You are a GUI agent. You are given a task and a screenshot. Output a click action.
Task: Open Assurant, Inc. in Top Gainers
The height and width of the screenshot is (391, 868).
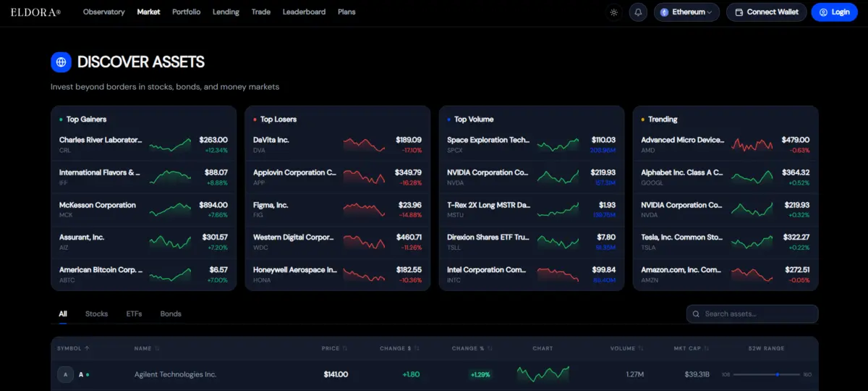[144, 242]
